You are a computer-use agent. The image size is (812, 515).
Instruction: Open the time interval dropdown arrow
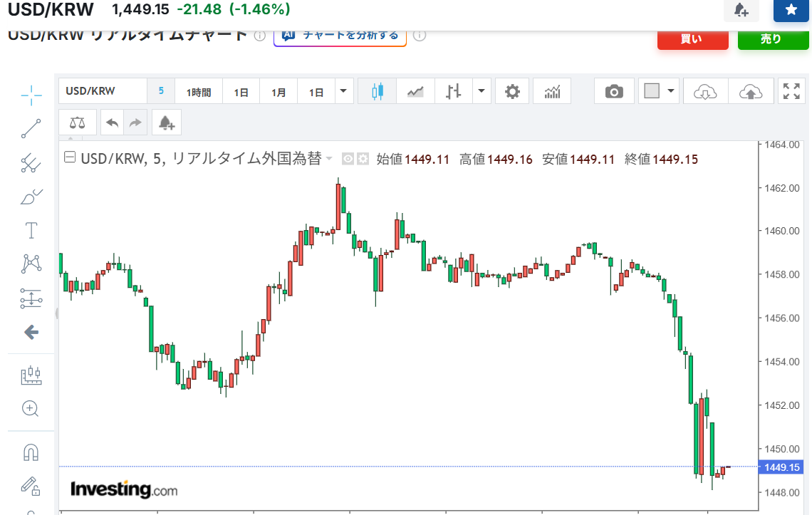tap(344, 91)
